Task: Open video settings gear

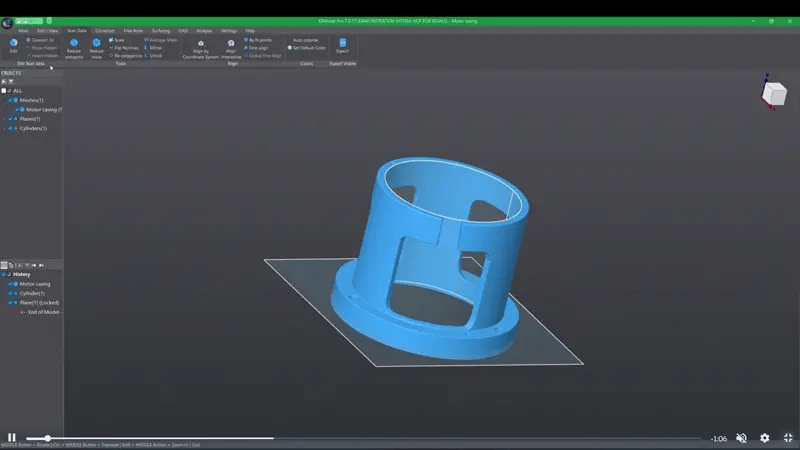Action: coord(765,438)
